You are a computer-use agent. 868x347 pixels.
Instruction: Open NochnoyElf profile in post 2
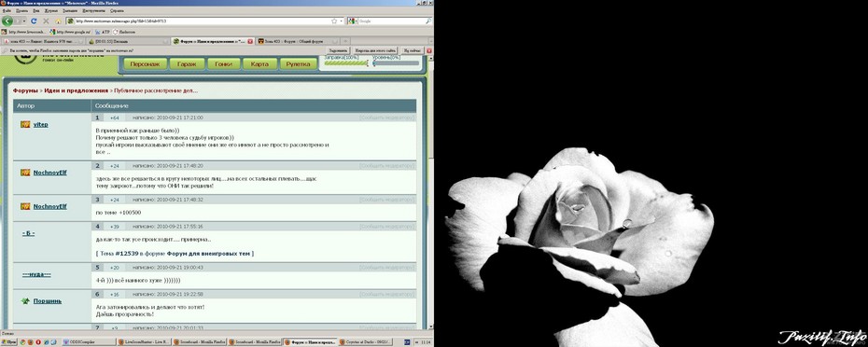(x=49, y=173)
